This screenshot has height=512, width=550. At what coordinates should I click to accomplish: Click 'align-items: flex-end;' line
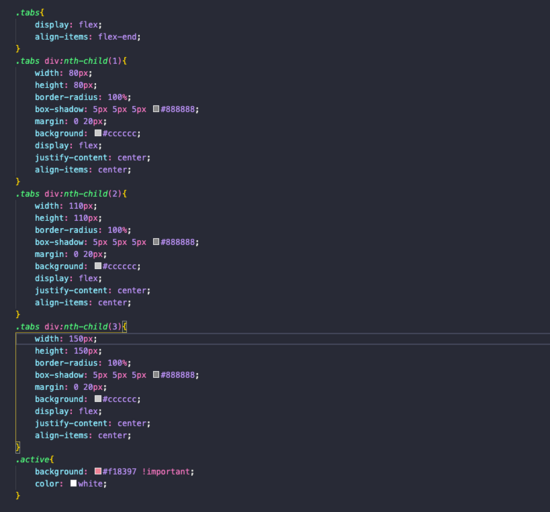point(88,37)
